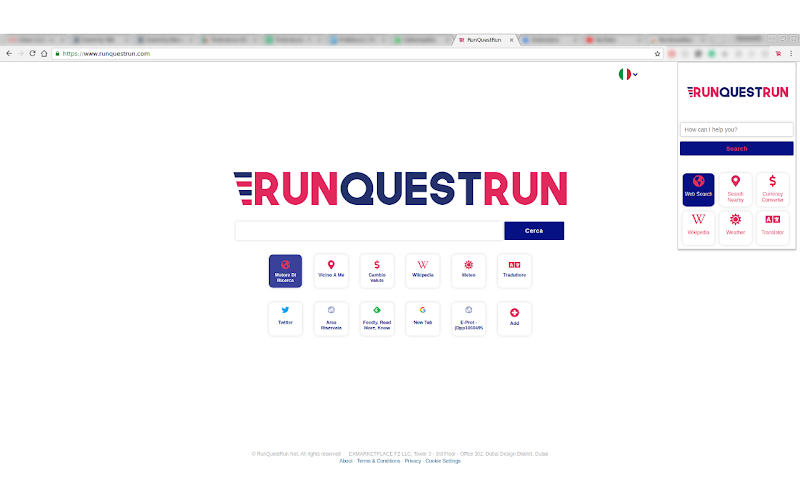This screenshot has height=500, width=800.
Task: Open the New Tab Google shortcut tile
Action: tap(422, 319)
